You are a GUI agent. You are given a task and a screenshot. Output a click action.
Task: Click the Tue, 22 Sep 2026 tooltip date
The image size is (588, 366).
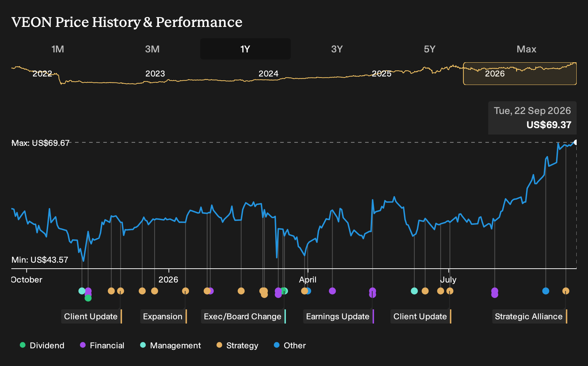pos(532,111)
